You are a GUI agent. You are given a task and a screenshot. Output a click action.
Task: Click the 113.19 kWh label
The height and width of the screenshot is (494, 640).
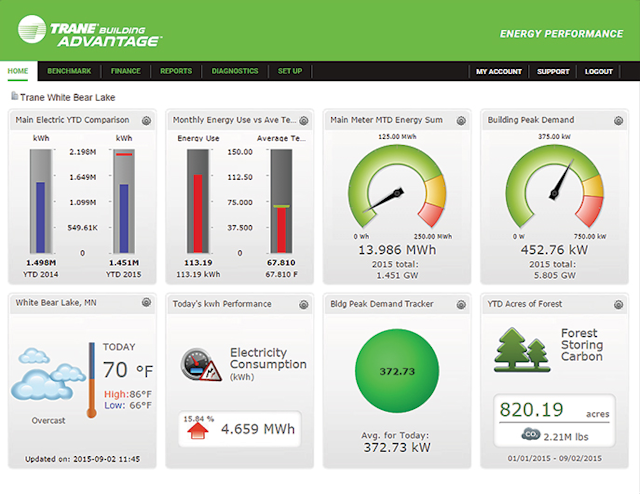(x=198, y=274)
